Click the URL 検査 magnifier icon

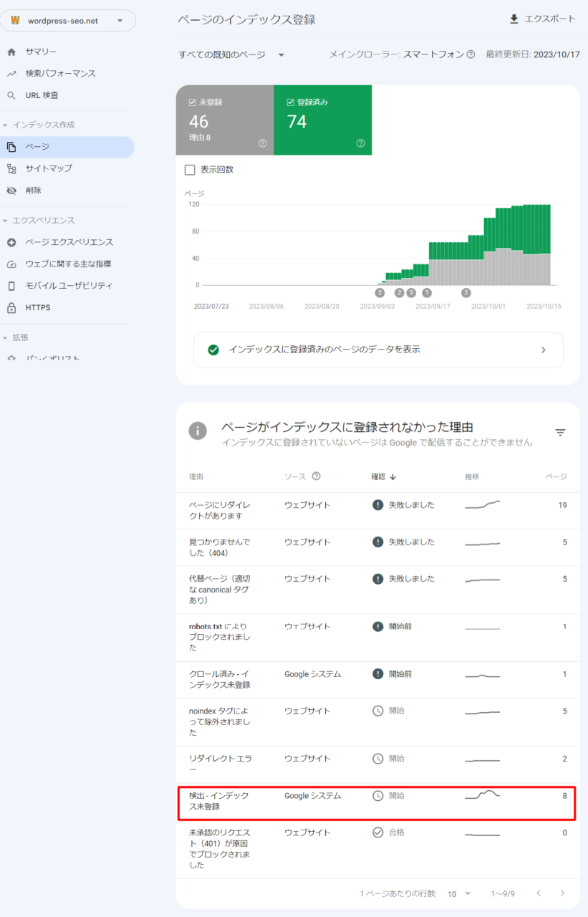pos(11,95)
